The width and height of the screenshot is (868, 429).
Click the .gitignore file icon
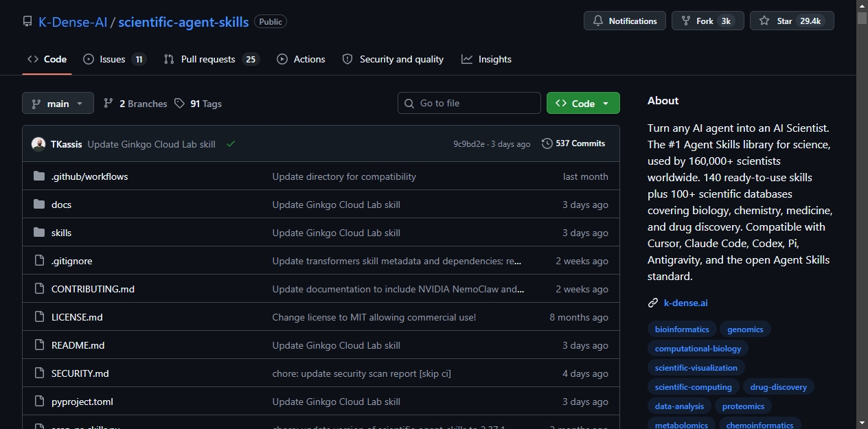coord(39,261)
